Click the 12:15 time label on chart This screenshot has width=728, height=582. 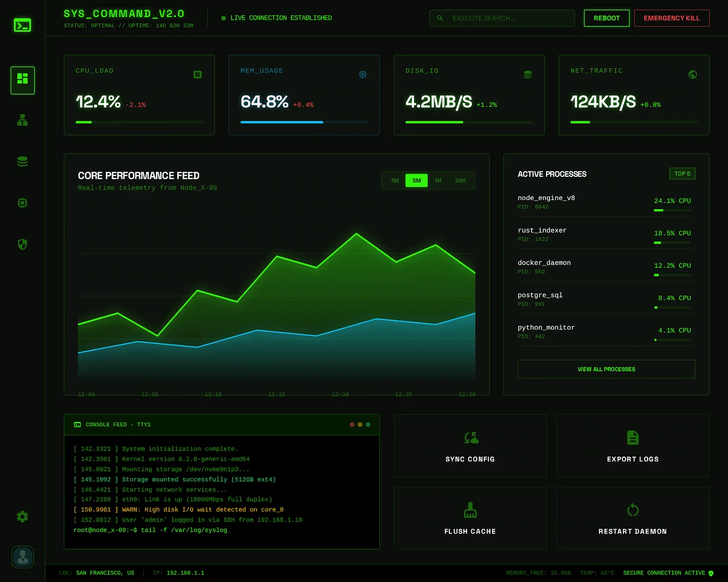(277, 395)
